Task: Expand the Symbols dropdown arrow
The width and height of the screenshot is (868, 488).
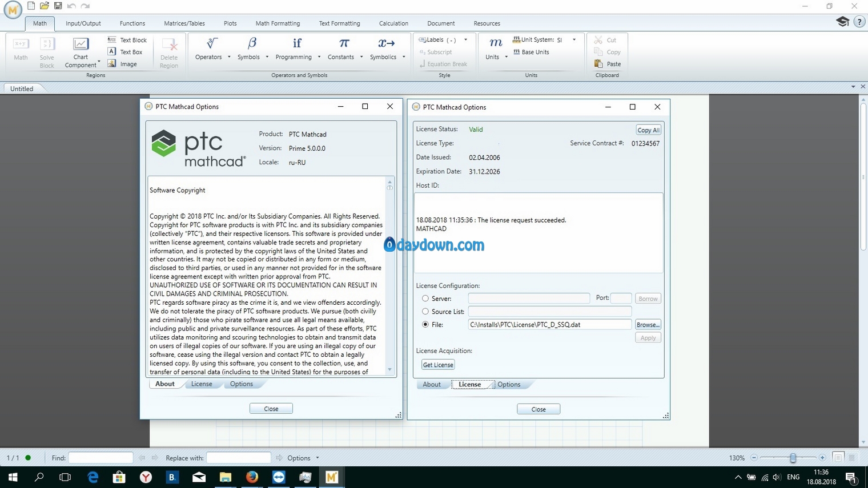Action: 267,57
